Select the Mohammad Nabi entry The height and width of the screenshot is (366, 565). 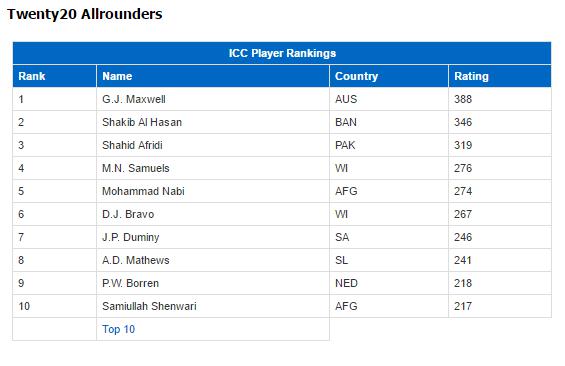pos(143,191)
